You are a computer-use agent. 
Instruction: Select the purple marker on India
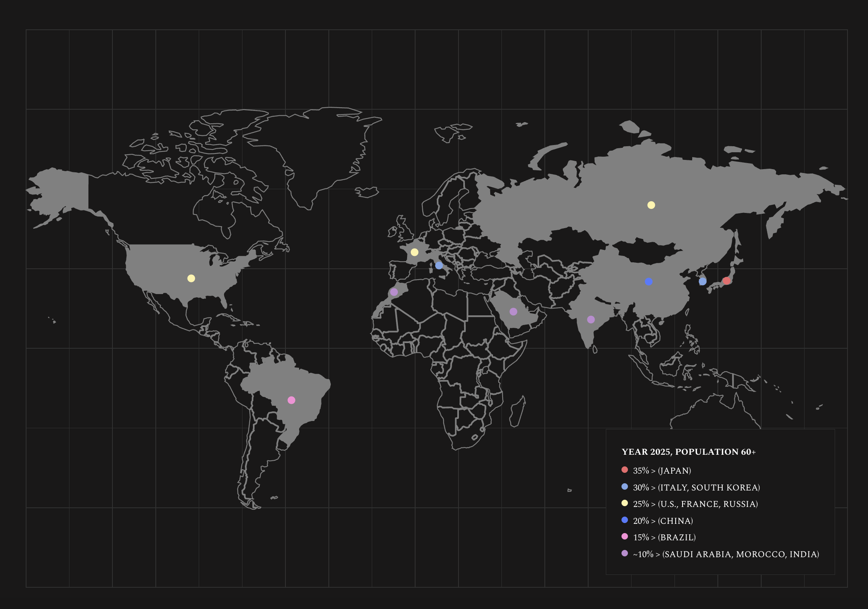[x=591, y=319]
